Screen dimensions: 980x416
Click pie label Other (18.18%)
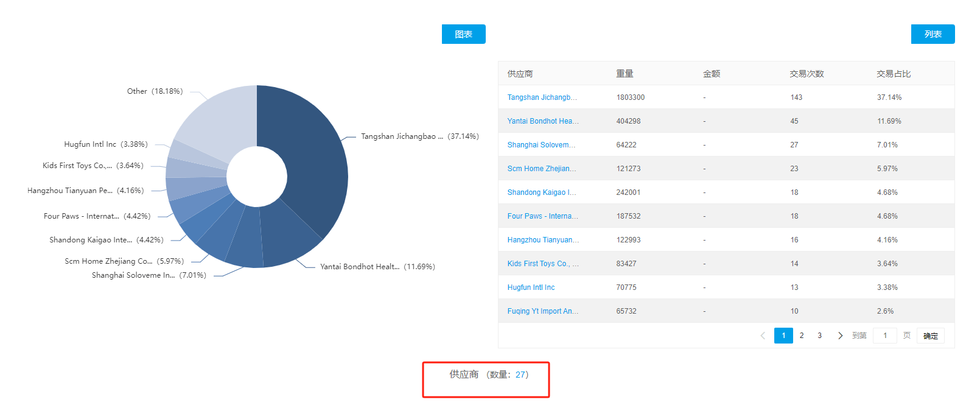pos(155,91)
